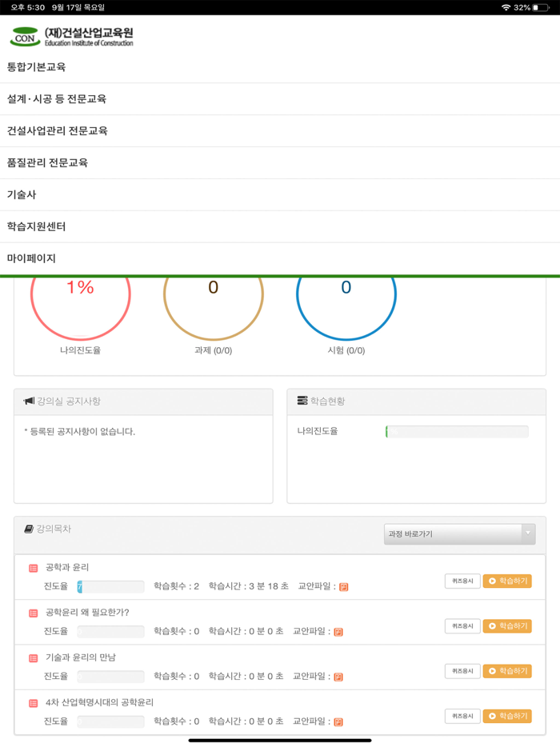Tap the Wi-Fi status icon
Screen dimensions: 560x747
pyautogui.click(x=506, y=8)
